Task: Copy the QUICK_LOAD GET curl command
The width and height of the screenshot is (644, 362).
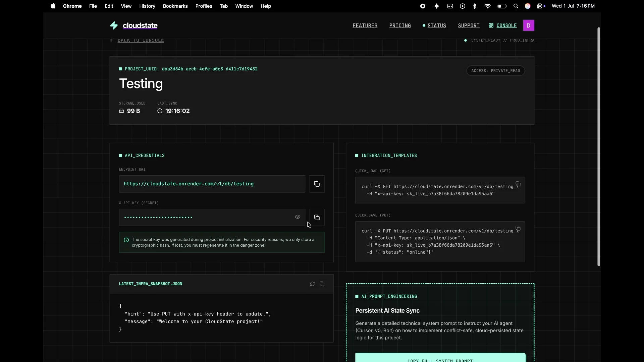Action: click(x=518, y=184)
